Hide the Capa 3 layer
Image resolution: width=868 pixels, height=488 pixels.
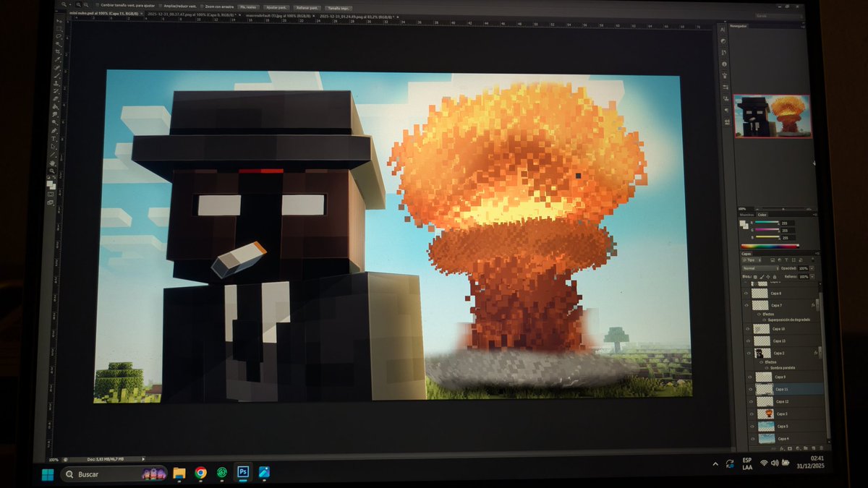pos(747,414)
